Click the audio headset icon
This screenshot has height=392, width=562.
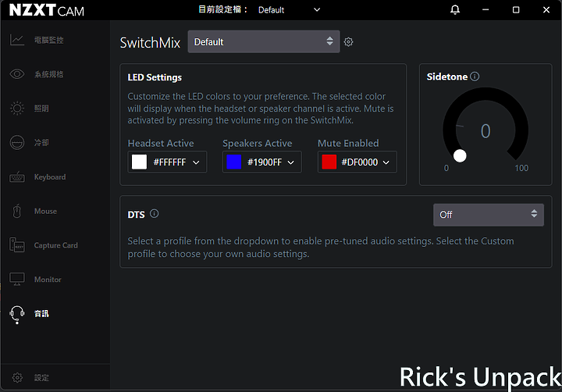17,314
